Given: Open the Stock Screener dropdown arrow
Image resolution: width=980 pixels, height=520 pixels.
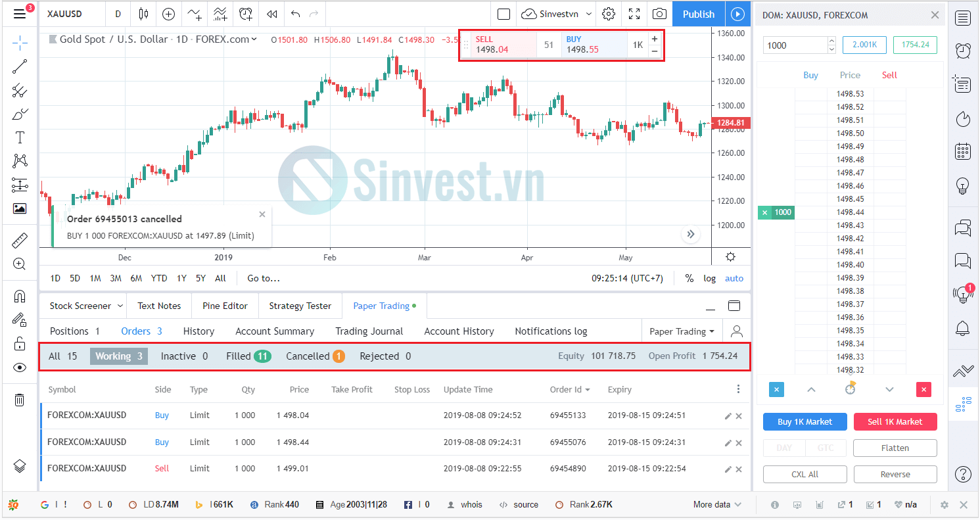Looking at the screenshot, I should [x=120, y=306].
